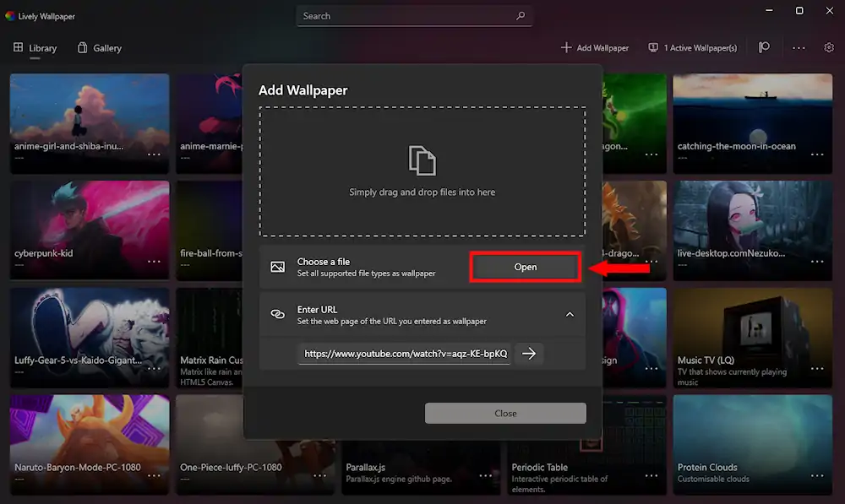Click the drag and drop files area

(422, 171)
